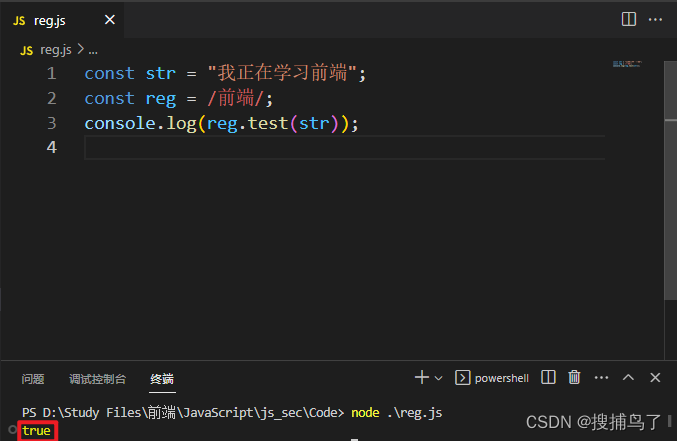Click the JS file icon in breadcrumb

(26, 51)
